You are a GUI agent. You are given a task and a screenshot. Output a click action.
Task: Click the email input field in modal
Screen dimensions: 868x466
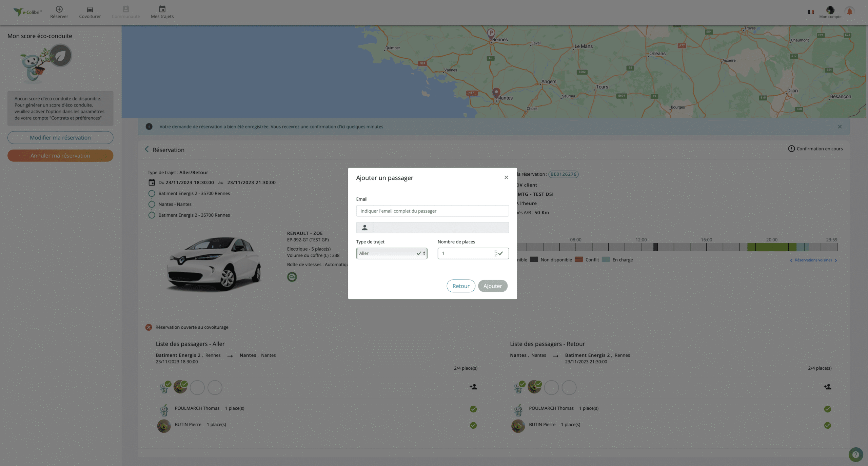coord(432,211)
